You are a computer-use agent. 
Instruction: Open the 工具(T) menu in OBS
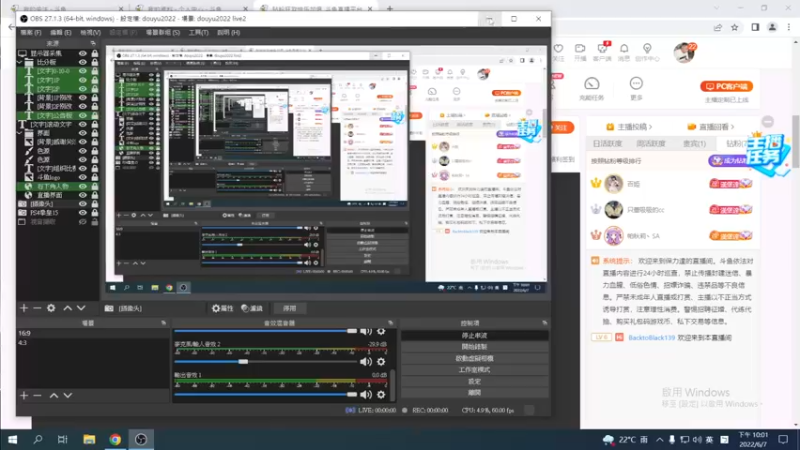198,32
